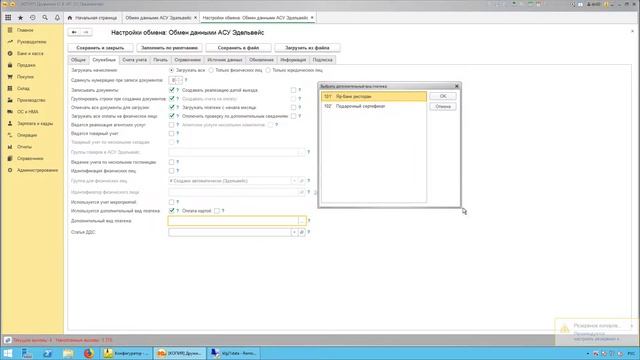The height and width of the screenshot is (360, 640).
Task: Toggle 'Идентификация физических лиц' checkbox
Action: (171, 171)
